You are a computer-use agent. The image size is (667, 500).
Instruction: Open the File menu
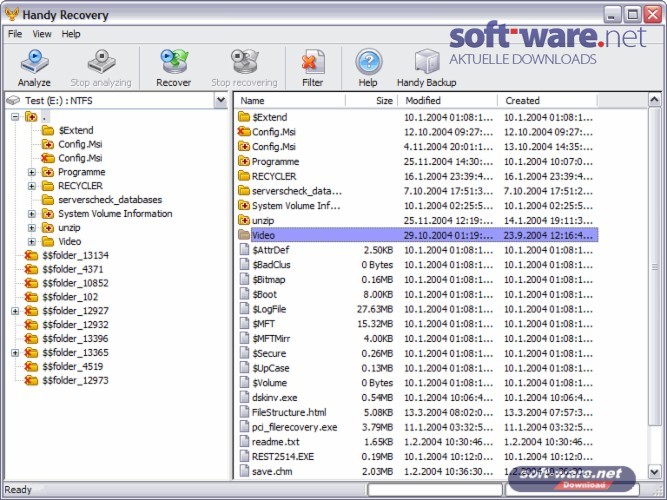tap(15, 34)
